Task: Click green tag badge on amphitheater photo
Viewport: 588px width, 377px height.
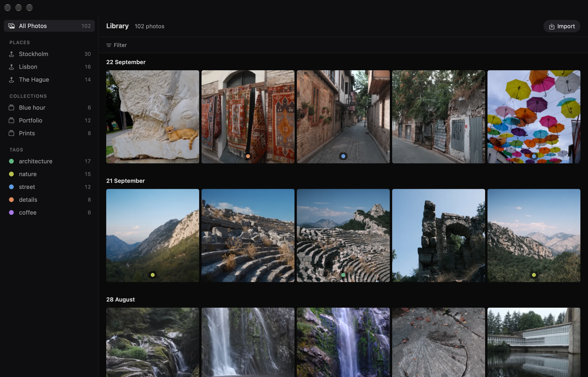Action: coord(343,275)
